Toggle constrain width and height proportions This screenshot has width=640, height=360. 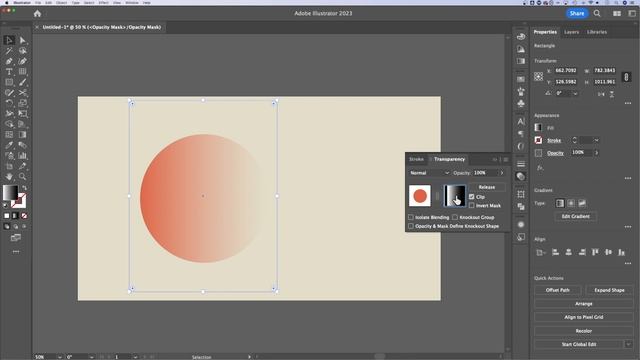coord(626,76)
